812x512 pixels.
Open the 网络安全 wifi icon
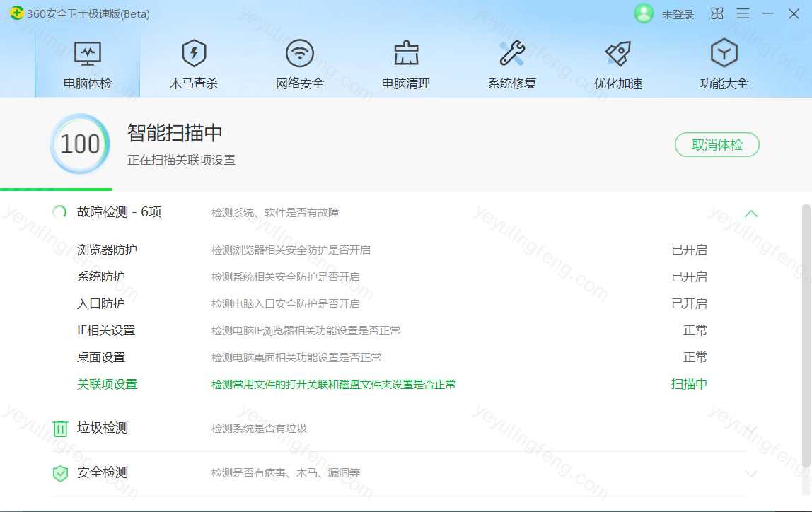300,53
